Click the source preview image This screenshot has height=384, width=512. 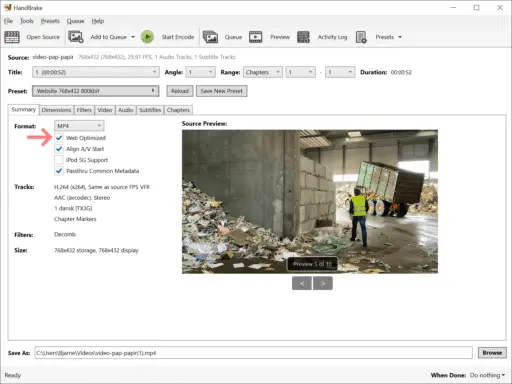pos(310,202)
